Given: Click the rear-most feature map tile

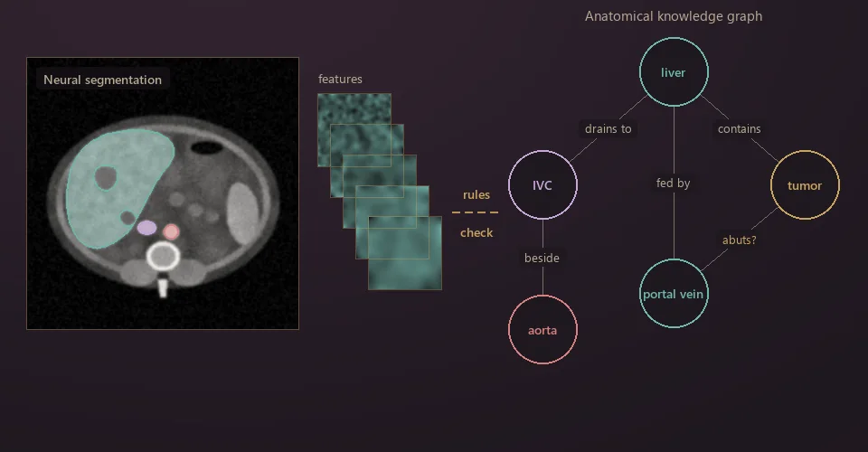Looking at the screenshot, I should point(354,130).
